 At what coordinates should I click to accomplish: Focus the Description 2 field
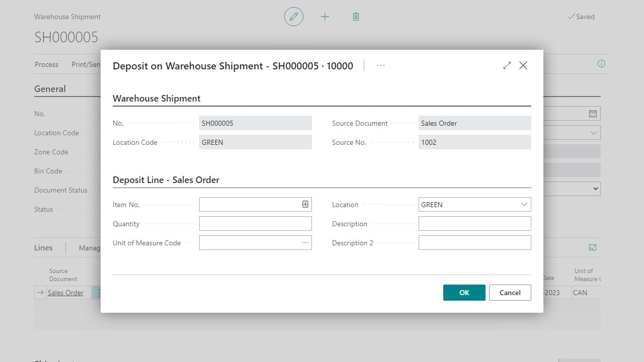[474, 243]
